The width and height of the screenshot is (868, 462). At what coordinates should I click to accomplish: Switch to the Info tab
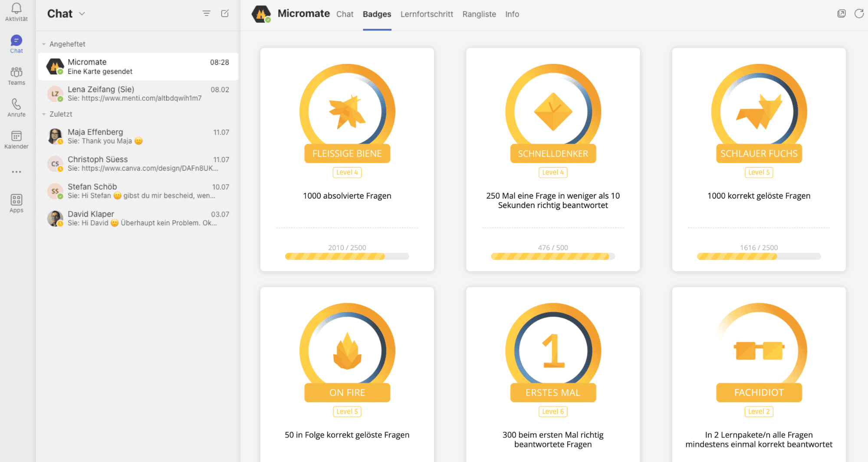click(x=512, y=14)
